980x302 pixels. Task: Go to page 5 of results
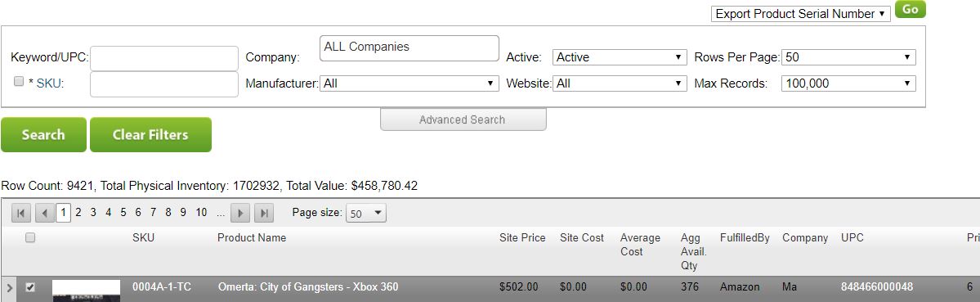[x=123, y=213]
